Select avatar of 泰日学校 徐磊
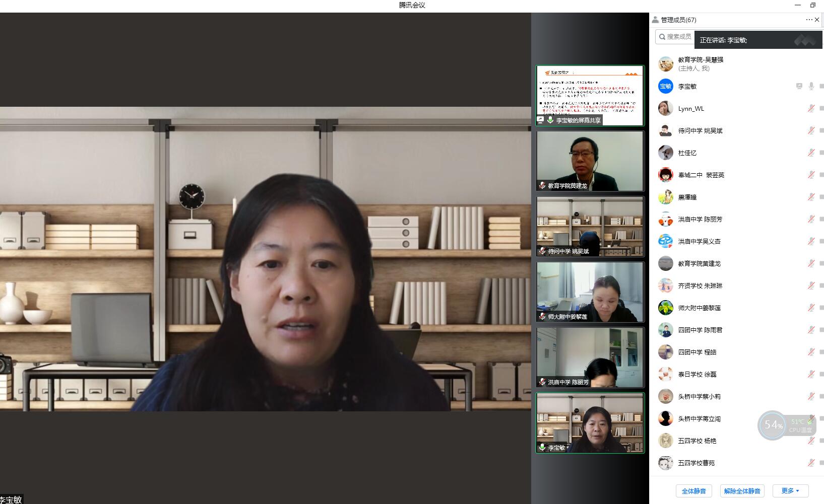The height and width of the screenshot is (504, 824). [666, 374]
